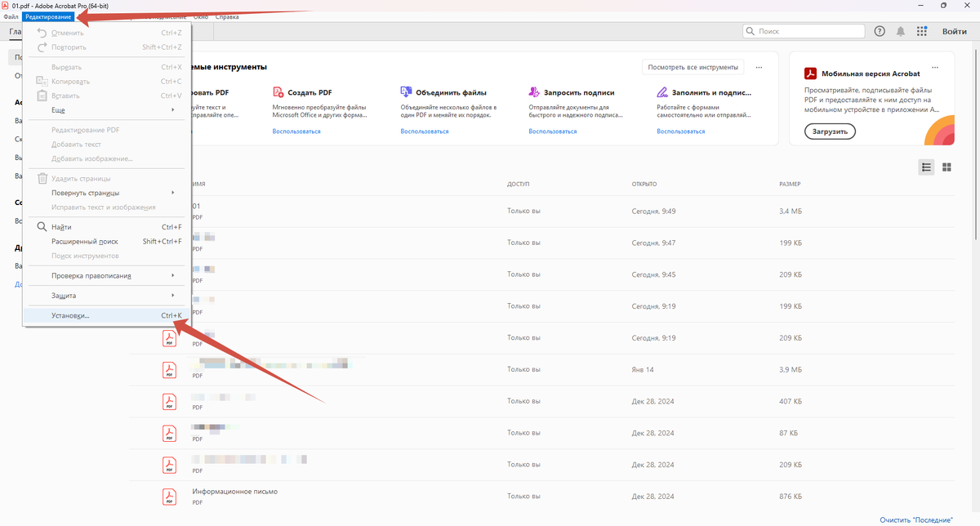The image size is (980, 526).
Task: Click the Войти sign-in button
Action: [x=955, y=31]
